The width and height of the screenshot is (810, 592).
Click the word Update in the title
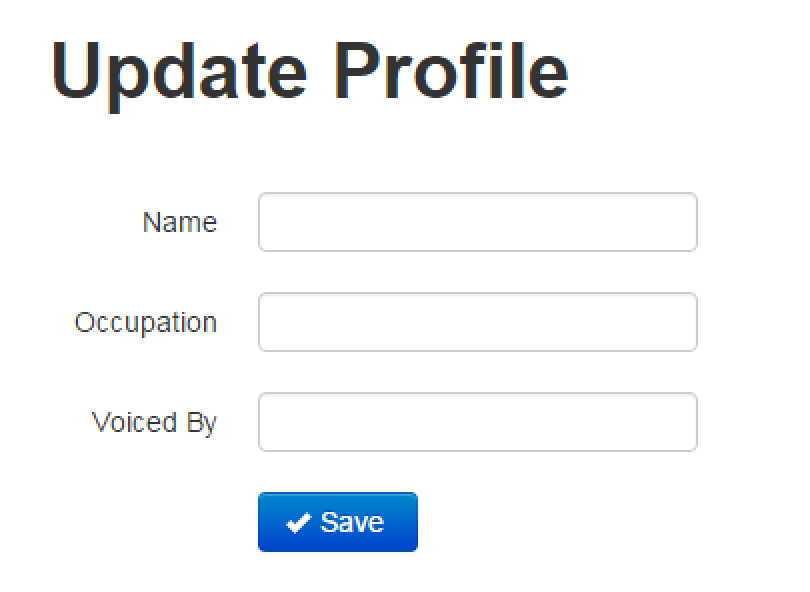tap(180, 75)
